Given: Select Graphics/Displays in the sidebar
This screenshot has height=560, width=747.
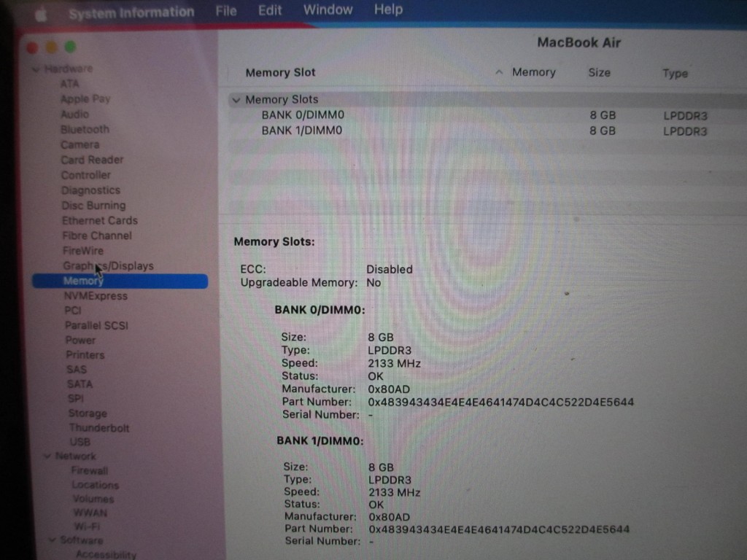Looking at the screenshot, I should (x=108, y=266).
